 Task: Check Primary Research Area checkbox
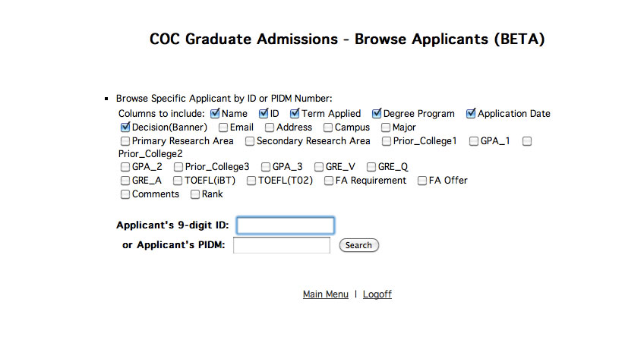(x=125, y=141)
